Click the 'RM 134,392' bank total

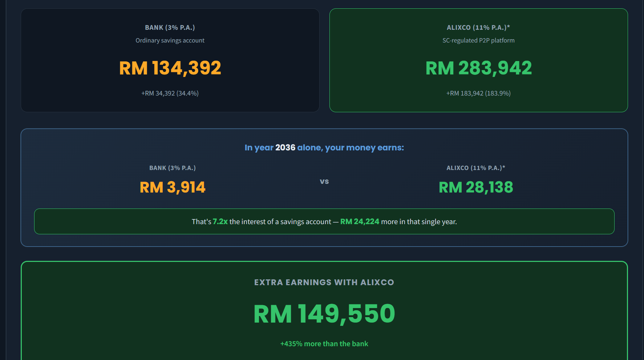(x=170, y=68)
